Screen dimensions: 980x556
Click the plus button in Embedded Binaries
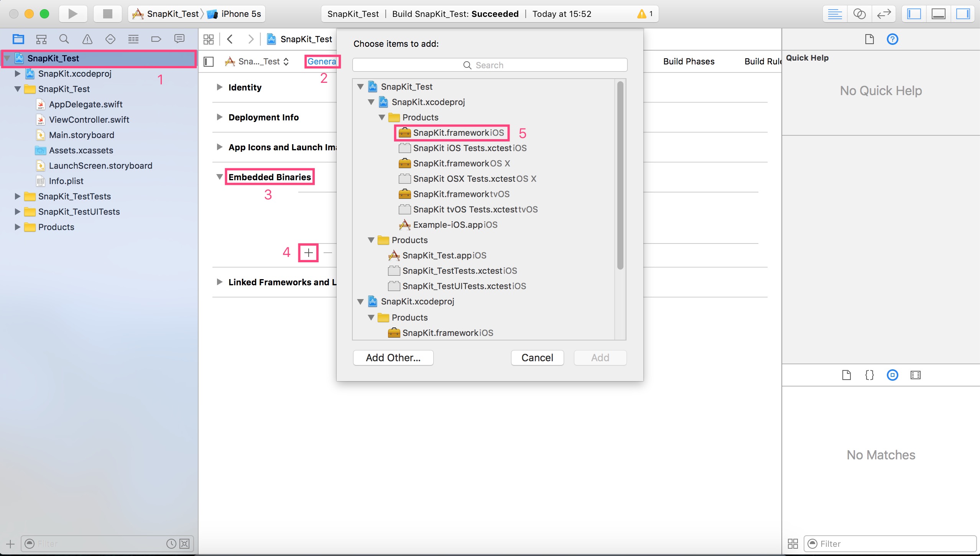[x=309, y=252]
